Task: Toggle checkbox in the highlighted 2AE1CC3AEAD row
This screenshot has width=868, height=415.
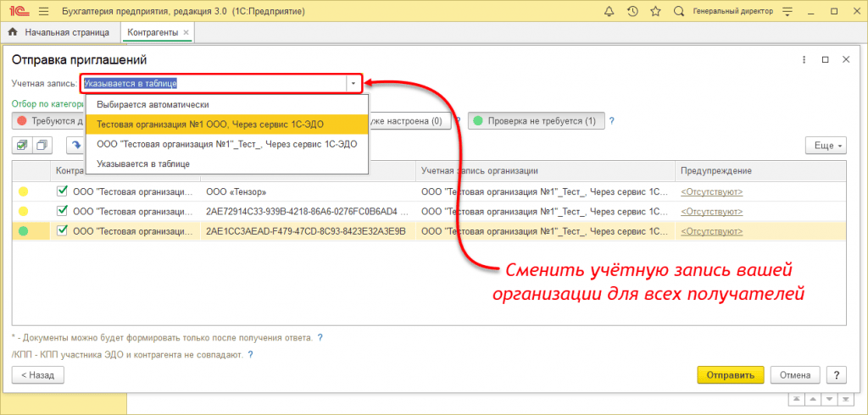Action: pos(62,230)
